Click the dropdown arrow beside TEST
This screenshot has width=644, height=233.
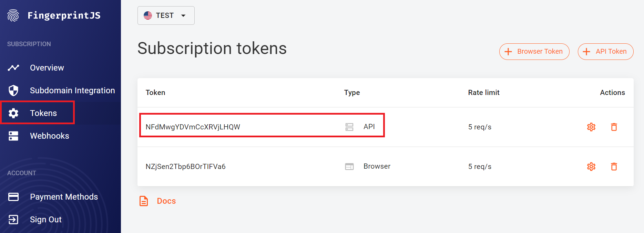(x=183, y=15)
